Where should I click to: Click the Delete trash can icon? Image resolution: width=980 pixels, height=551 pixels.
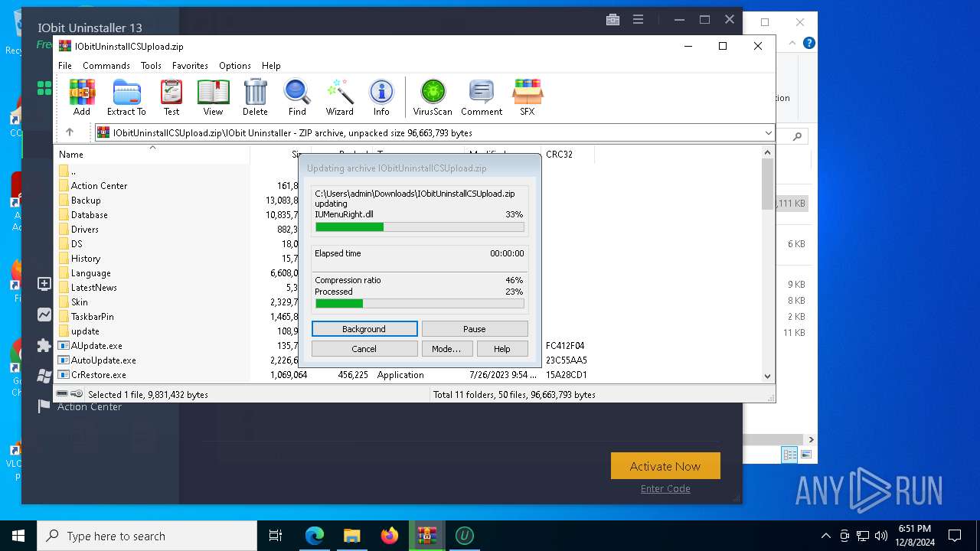[255, 97]
